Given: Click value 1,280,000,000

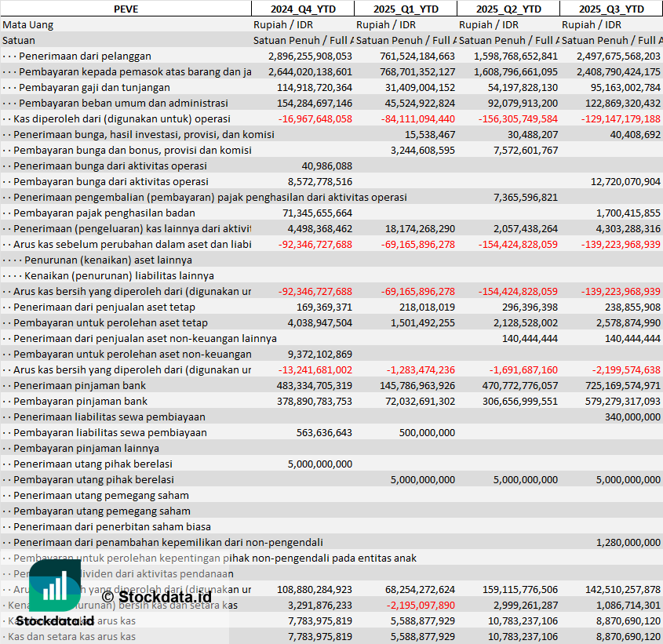Looking at the screenshot, I should point(628,542).
